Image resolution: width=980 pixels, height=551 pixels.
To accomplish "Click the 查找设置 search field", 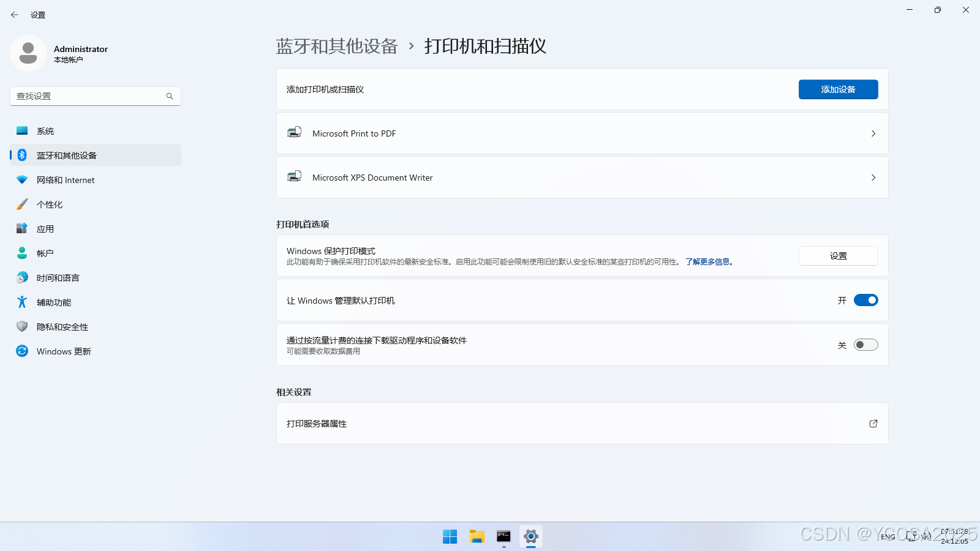I will (x=96, y=96).
